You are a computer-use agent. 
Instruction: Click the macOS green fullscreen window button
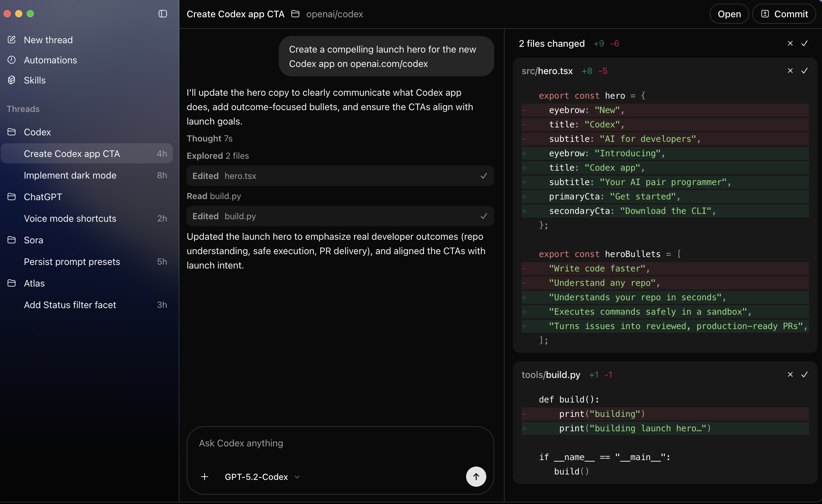point(30,14)
